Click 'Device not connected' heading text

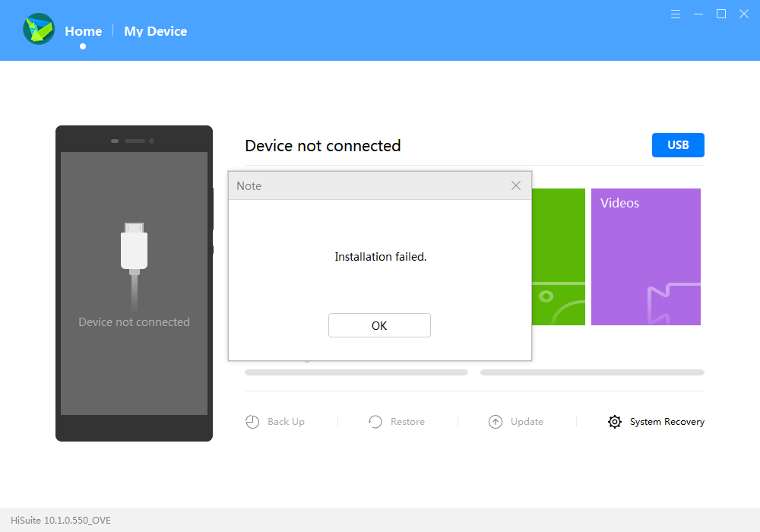click(323, 146)
